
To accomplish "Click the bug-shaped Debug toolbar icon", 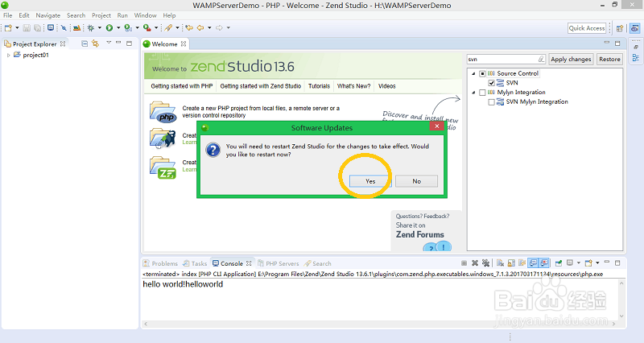I will pyautogui.click(x=91, y=28).
